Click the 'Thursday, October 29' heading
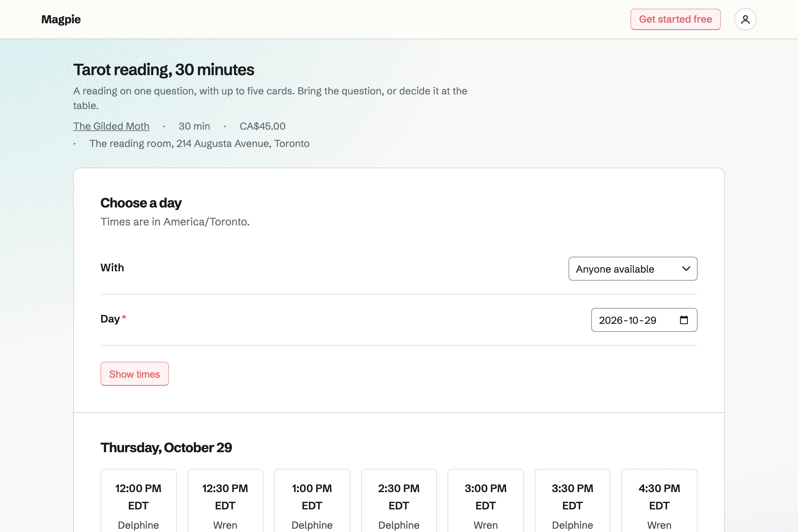This screenshot has height=532, width=798. pyautogui.click(x=166, y=448)
